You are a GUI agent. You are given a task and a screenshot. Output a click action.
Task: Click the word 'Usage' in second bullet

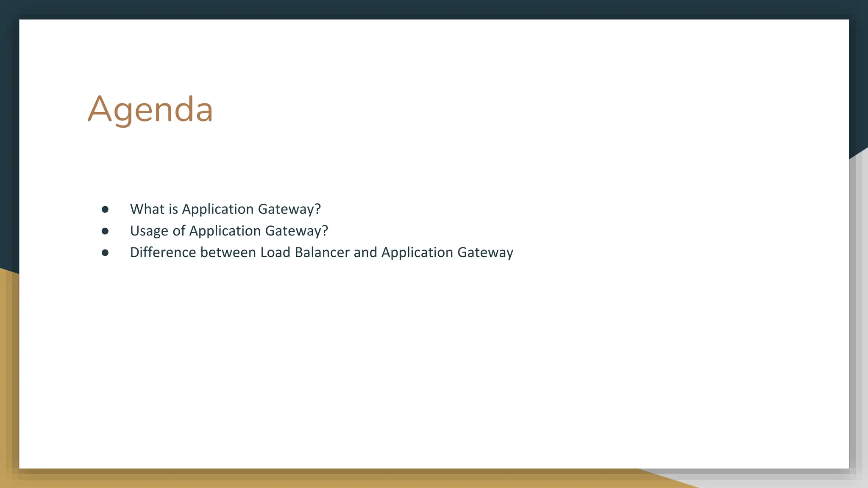coord(149,231)
